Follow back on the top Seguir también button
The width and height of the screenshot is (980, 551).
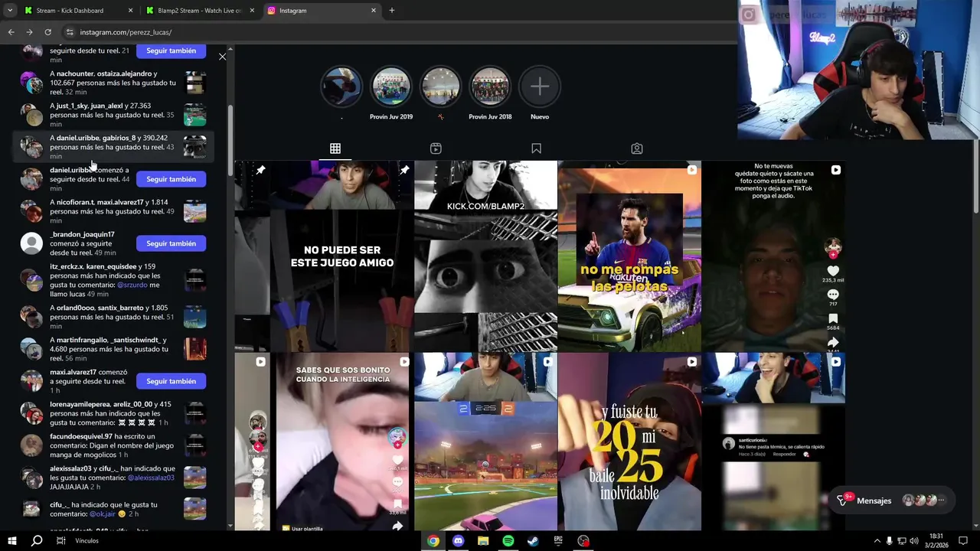[171, 51]
